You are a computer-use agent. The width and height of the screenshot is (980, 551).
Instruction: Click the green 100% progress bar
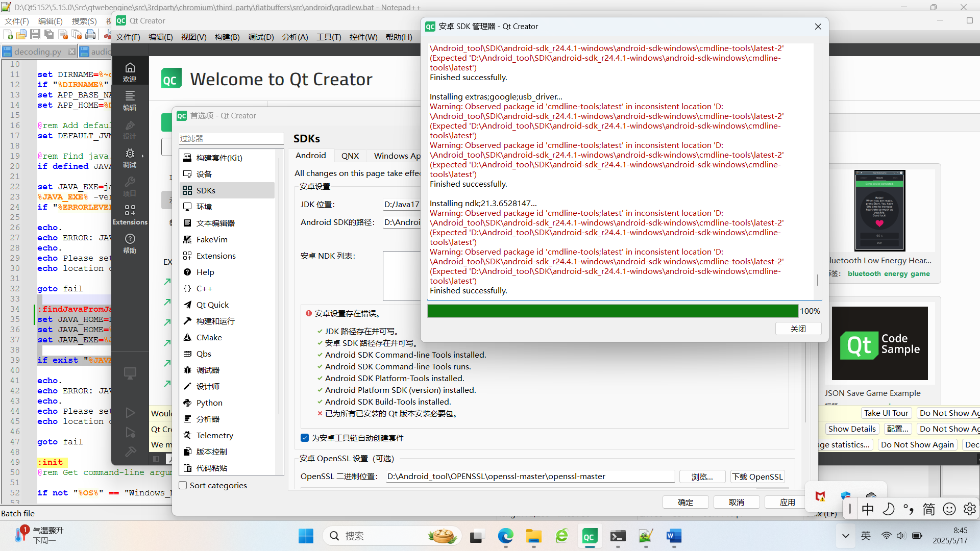[612, 311]
